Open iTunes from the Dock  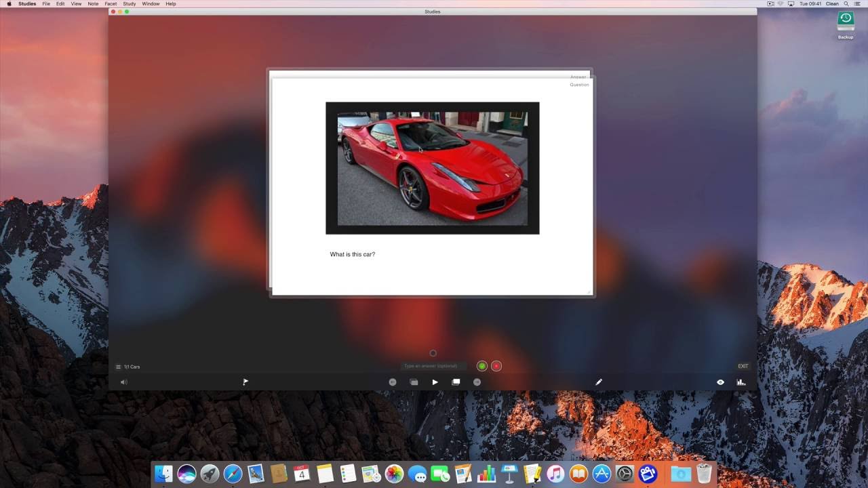point(555,474)
